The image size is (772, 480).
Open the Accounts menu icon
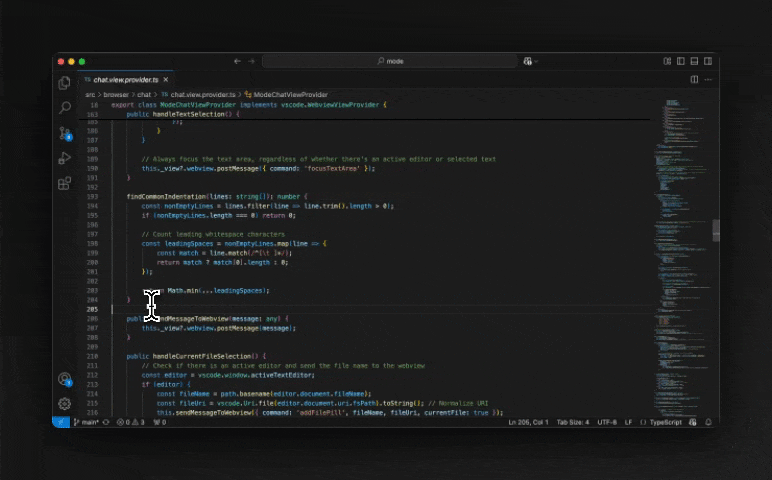click(64, 379)
